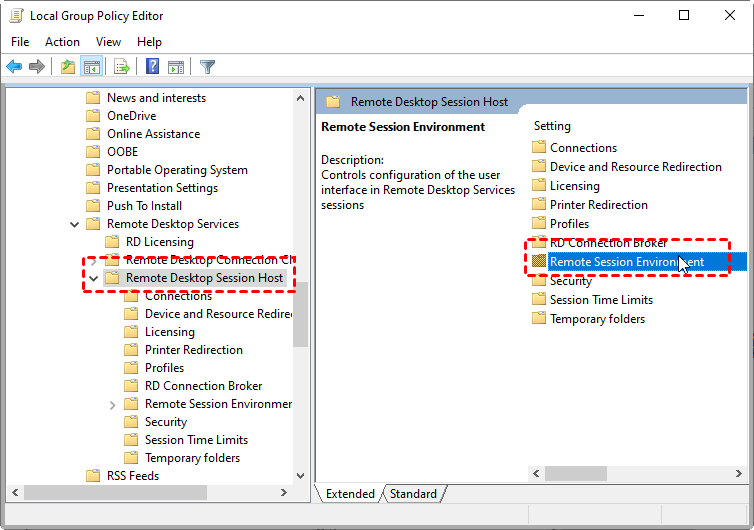Open the View menu

pos(108,42)
